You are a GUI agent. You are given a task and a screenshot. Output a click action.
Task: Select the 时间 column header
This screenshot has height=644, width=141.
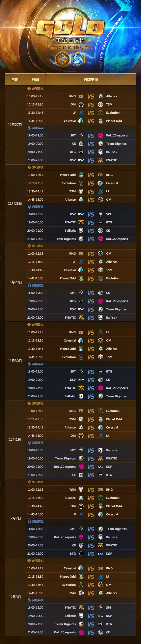click(35, 80)
